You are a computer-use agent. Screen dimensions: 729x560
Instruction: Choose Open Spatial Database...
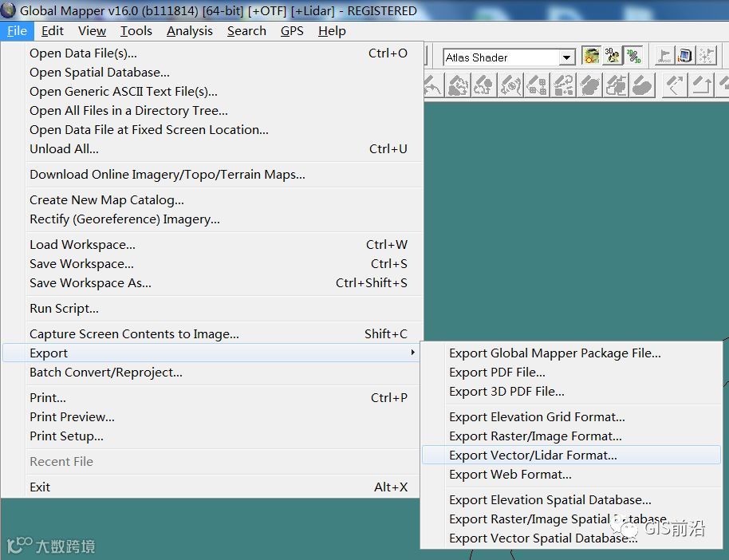tap(212, 73)
